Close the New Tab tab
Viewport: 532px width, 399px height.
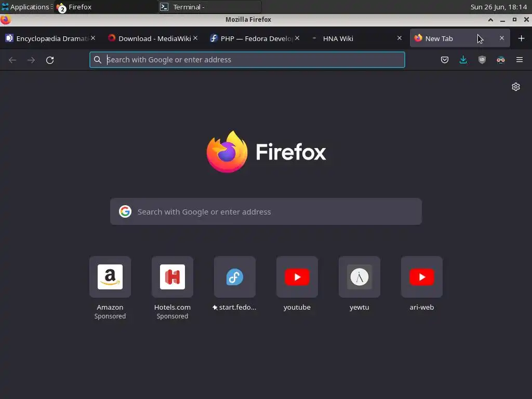(501, 38)
